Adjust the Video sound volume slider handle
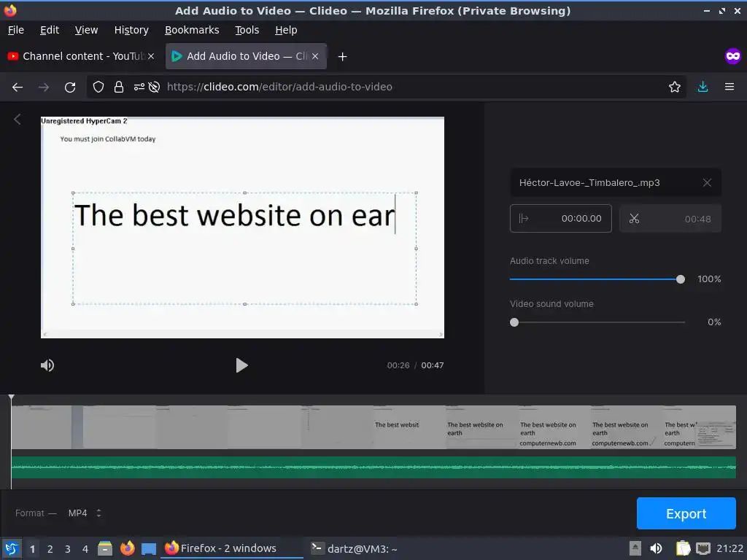 coord(514,322)
